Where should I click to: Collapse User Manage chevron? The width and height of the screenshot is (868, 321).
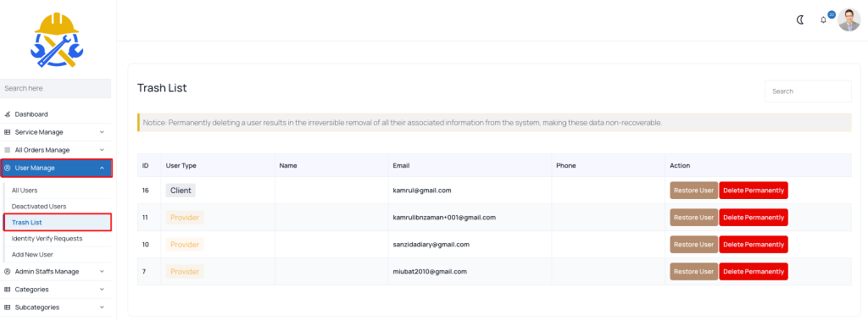(x=102, y=169)
